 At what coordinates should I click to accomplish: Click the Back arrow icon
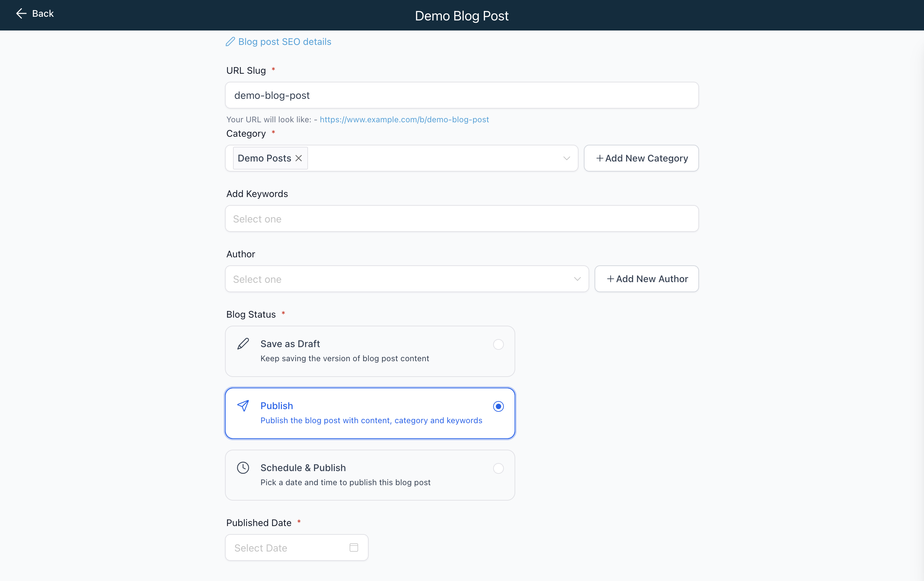21,13
